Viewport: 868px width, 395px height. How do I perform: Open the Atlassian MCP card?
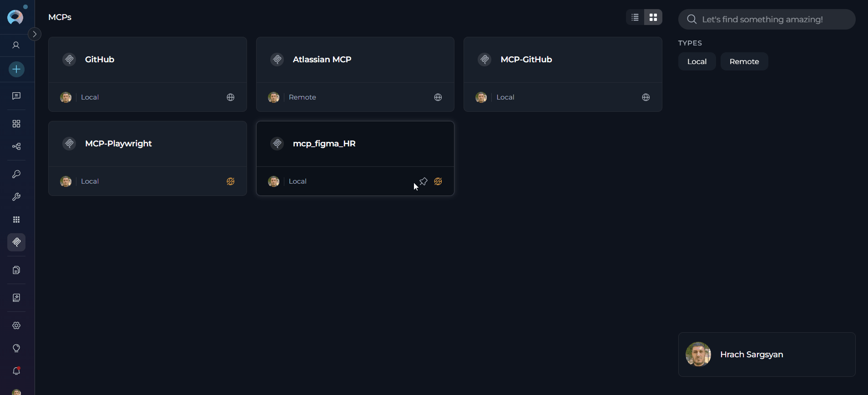click(355, 74)
